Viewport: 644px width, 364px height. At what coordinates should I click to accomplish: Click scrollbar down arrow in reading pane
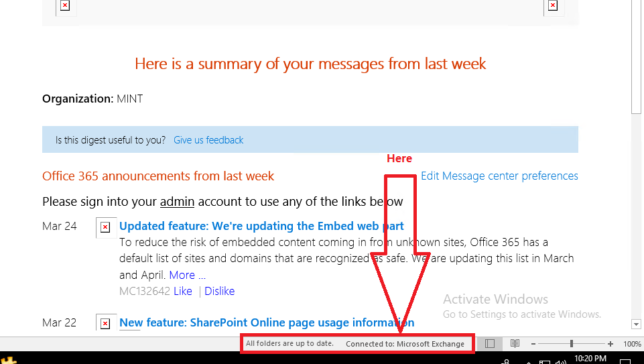(636, 324)
